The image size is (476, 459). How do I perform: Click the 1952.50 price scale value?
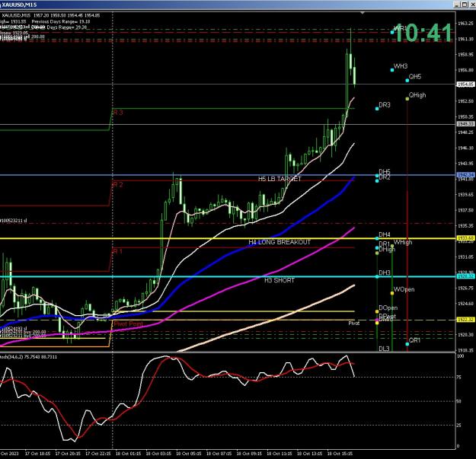(x=465, y=101)
